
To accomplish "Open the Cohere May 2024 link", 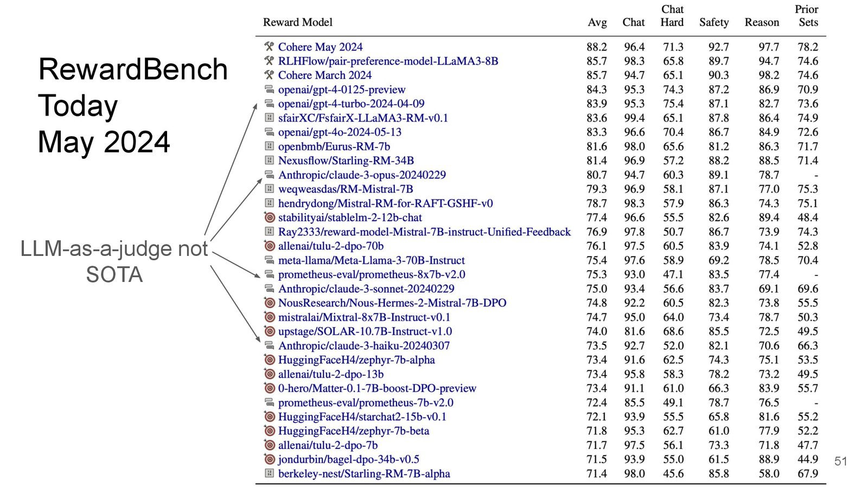I will point(320,47).
